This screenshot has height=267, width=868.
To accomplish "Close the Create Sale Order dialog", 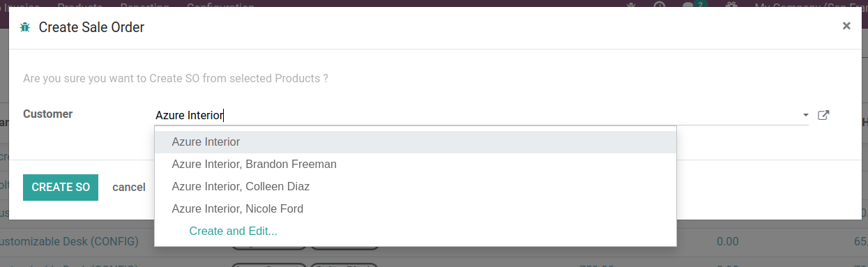I will point(846,26).
